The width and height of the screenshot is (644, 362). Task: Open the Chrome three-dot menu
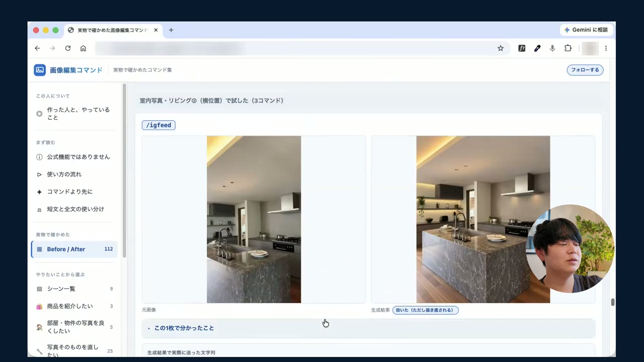[606, 48]
